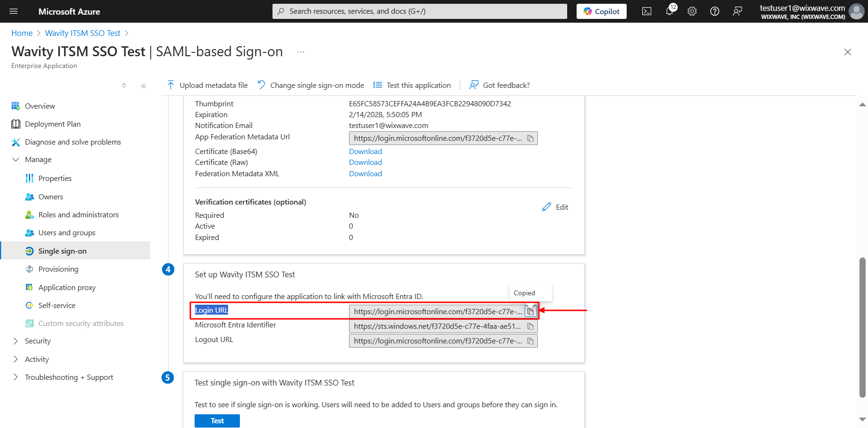Open feedback icon in top bar
Image resolution: width=868 pixels, height=428 pixels.
737,11
